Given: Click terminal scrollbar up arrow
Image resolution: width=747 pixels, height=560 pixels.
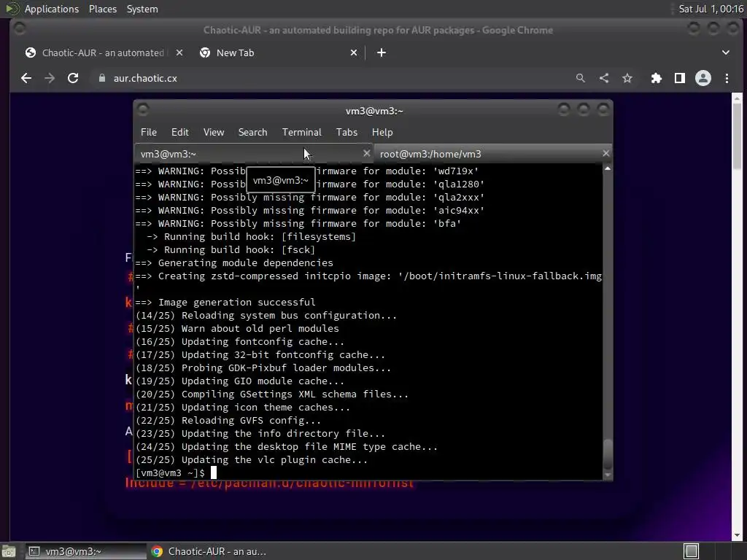Looking at the screenshot, I should [608, 168].
